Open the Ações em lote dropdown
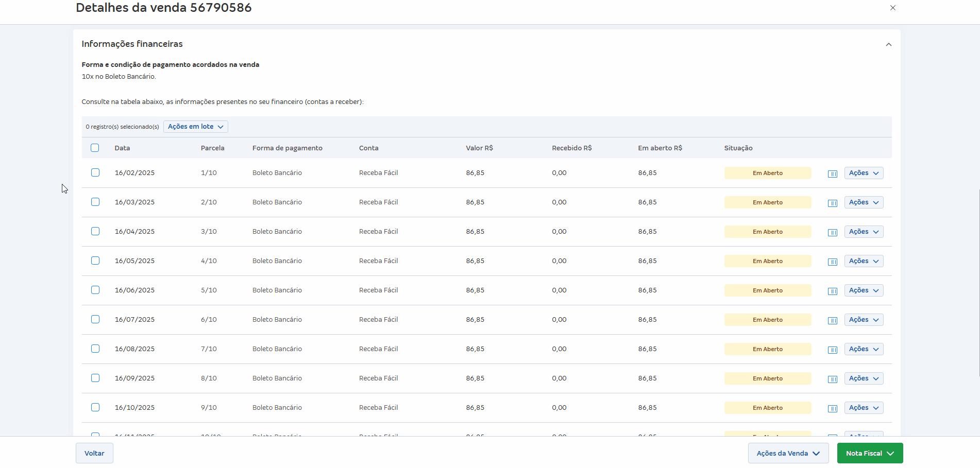The image size is (980, 468). [195, 127]
